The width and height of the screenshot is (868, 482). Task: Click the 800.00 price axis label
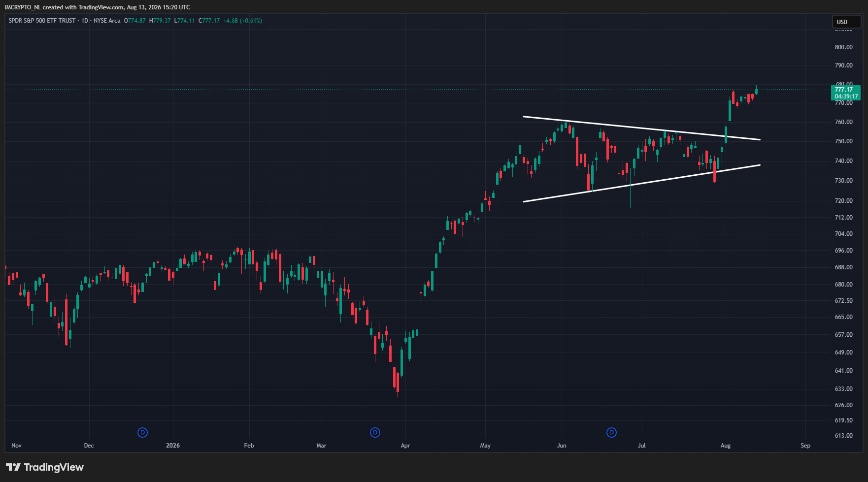[844, 47]
